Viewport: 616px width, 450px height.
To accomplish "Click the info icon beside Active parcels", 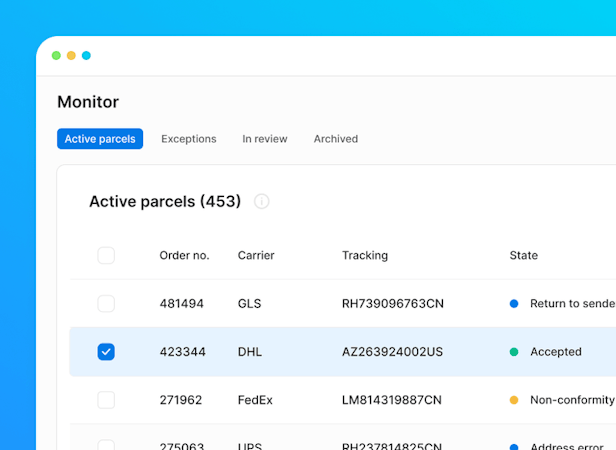I will [262, 202].
